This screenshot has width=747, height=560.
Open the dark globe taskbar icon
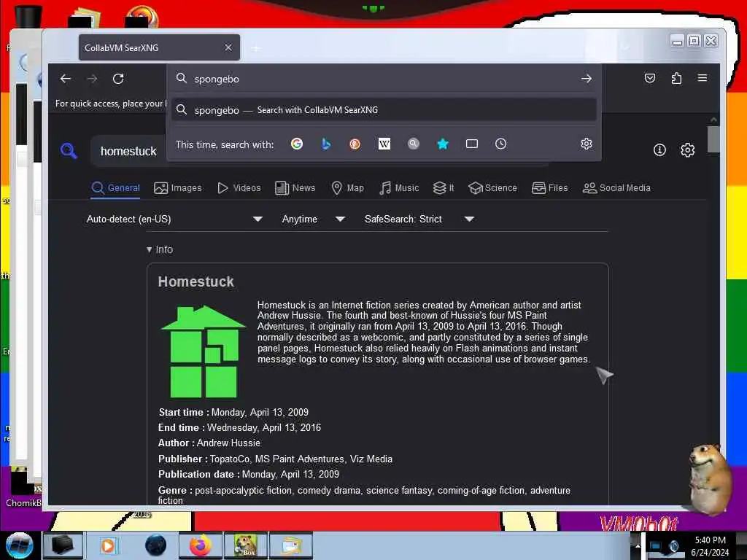coord(155,545)
